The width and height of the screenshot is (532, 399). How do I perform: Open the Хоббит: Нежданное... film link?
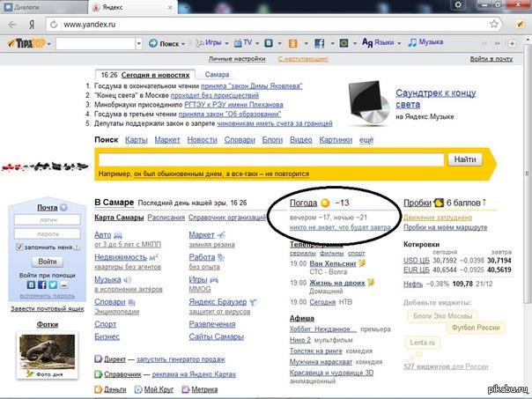(323, 329)
